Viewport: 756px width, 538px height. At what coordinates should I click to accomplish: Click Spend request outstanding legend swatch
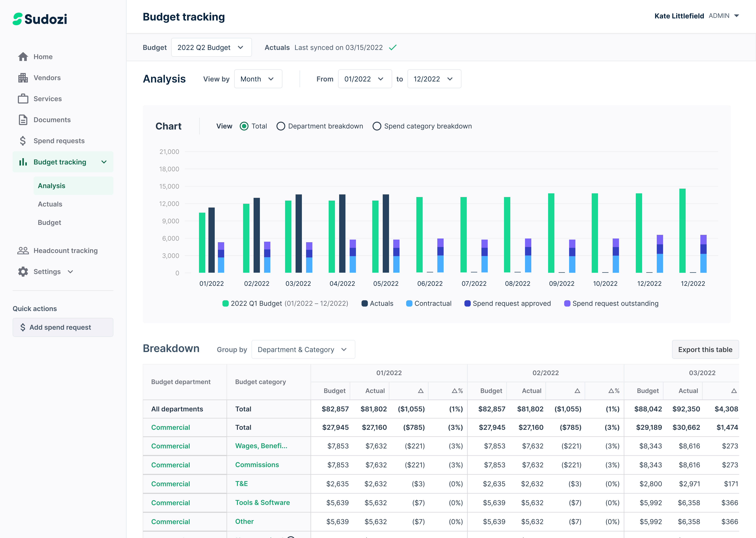click(567, 304)
